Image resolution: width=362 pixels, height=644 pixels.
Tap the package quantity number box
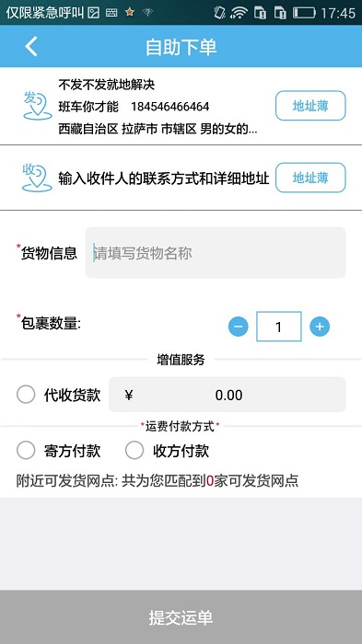[279, 327]
